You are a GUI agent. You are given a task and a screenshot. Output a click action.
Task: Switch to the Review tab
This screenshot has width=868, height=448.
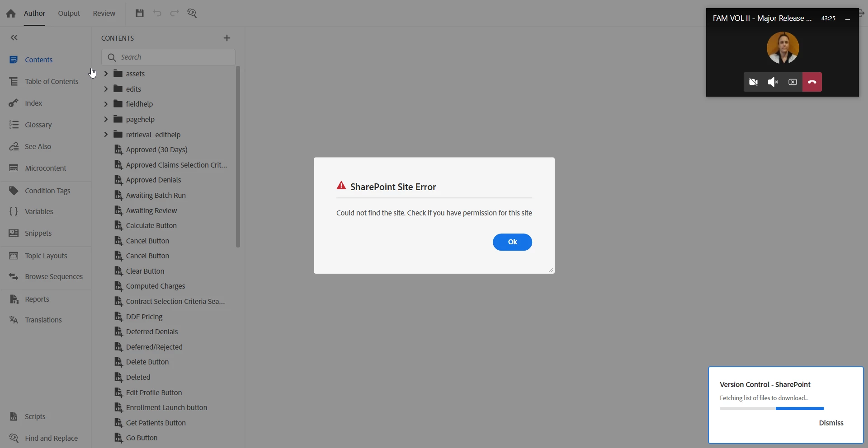pyautogui.click(x=104, y=14)
